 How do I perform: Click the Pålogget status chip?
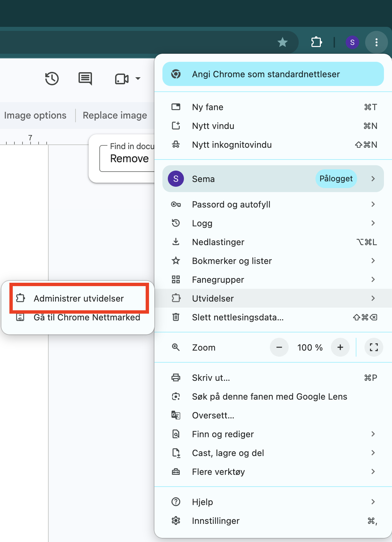[336, 179]
